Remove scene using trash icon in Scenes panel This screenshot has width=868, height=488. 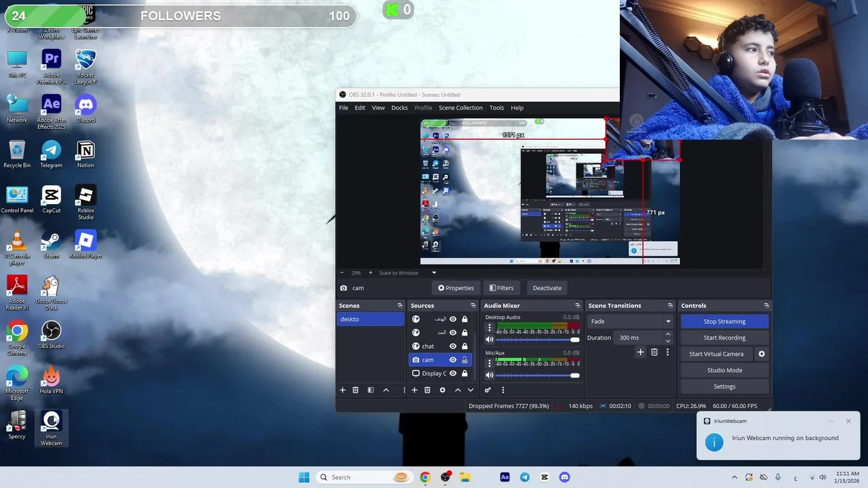pos(355,390)
